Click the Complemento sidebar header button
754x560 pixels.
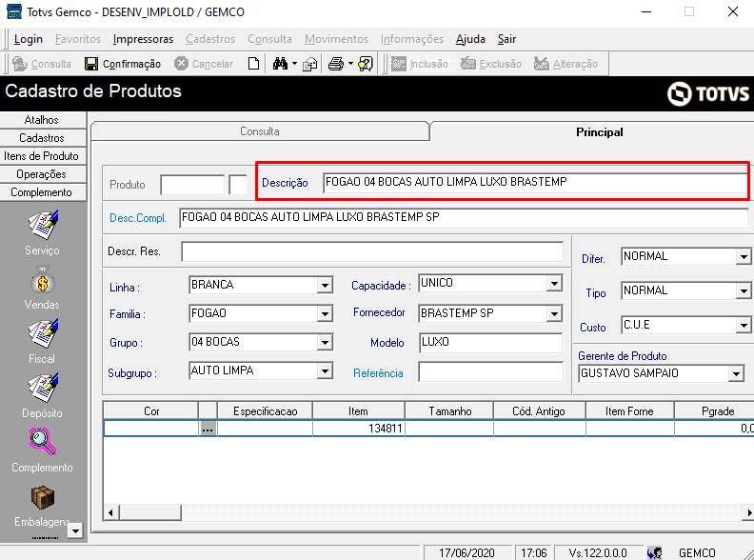click(x=42, y=192)
